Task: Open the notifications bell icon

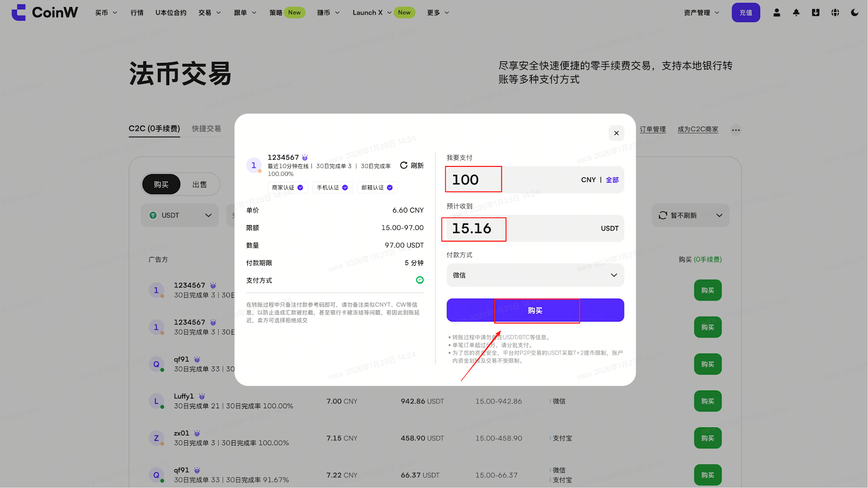Action: point(796,12)
